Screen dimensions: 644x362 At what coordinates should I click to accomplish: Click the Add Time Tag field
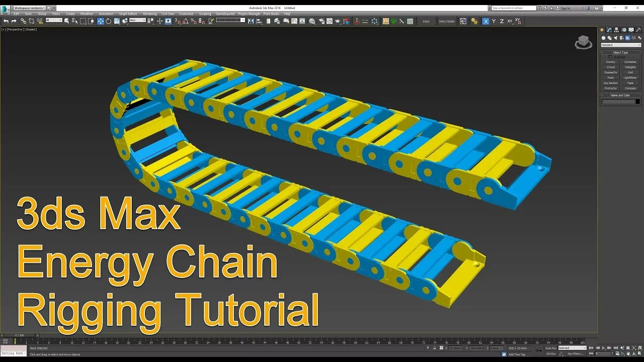point(517,354)
